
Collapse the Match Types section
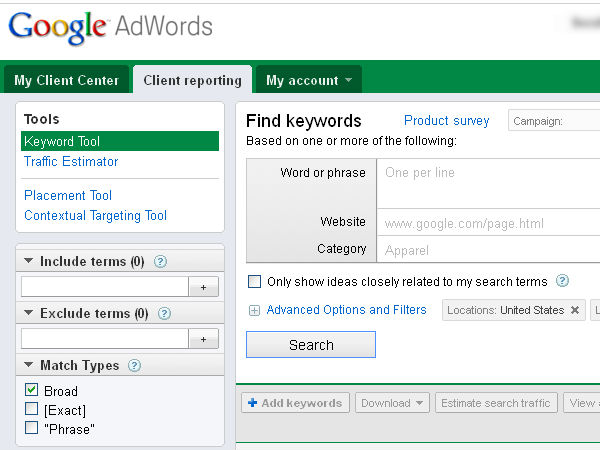(x=28, y=365)
